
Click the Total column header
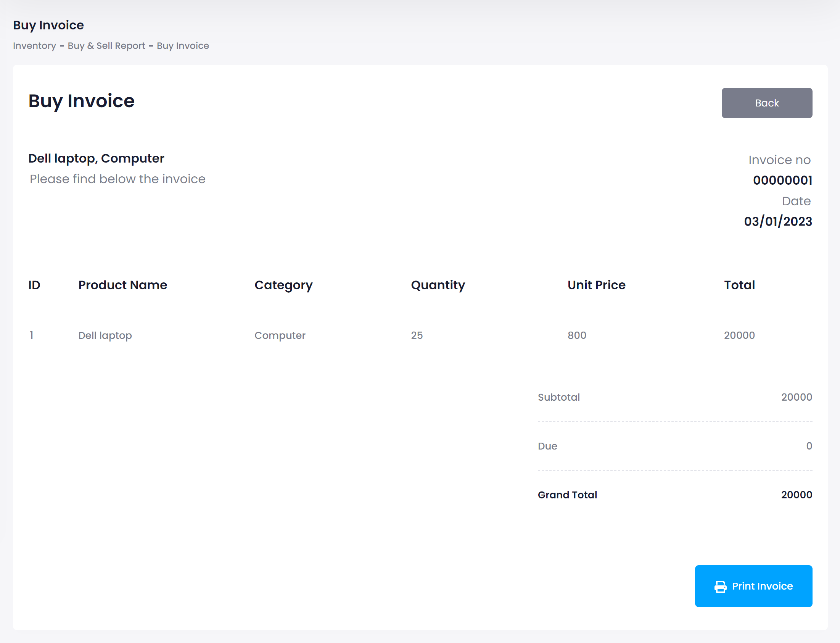tap(739, 285)
